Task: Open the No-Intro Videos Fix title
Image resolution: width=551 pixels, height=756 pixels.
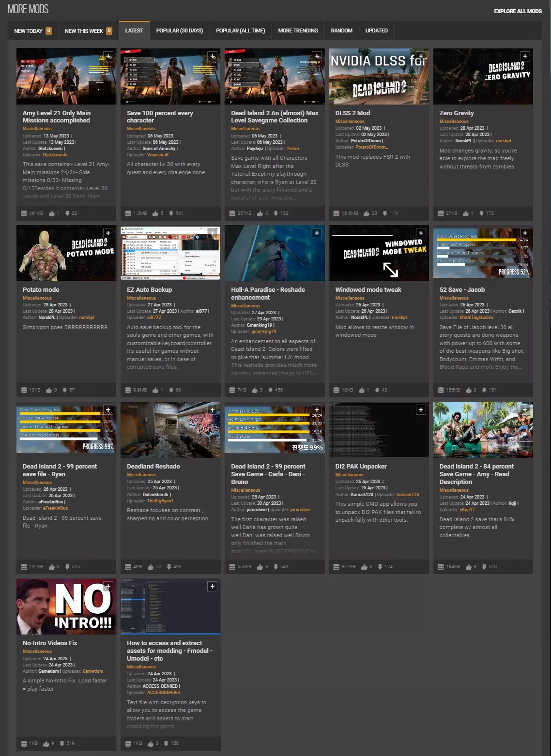Action: pyautogui.click(x=50, y=643)
